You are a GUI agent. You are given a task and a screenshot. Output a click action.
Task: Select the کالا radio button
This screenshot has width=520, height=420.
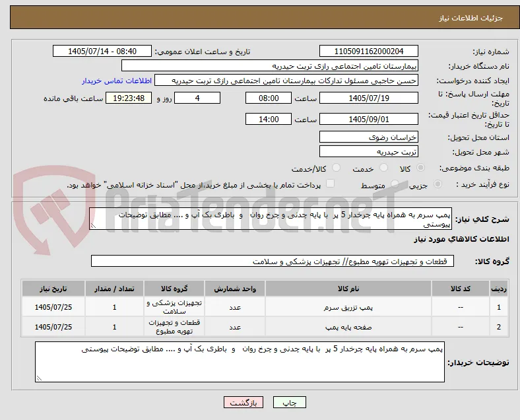pos(420,168)
